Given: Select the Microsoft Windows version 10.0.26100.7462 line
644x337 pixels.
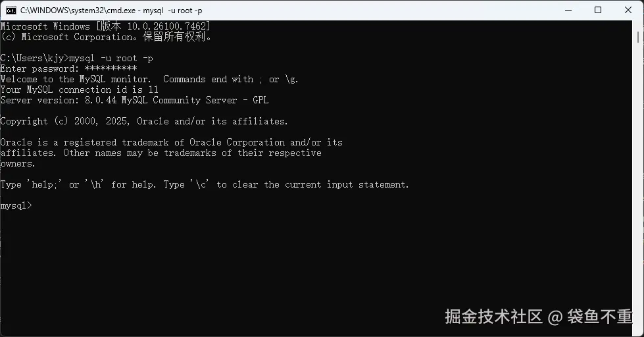Looking at the screenshot, I should pos(105,26).
